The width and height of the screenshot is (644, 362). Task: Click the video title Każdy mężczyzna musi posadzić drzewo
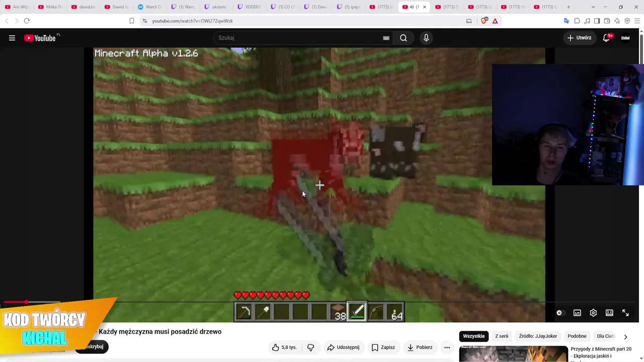tap(160, 332)
